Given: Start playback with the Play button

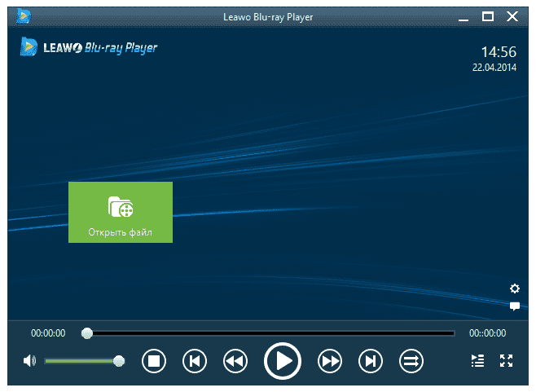Looking at the screenshot, I should click(282, 360).
